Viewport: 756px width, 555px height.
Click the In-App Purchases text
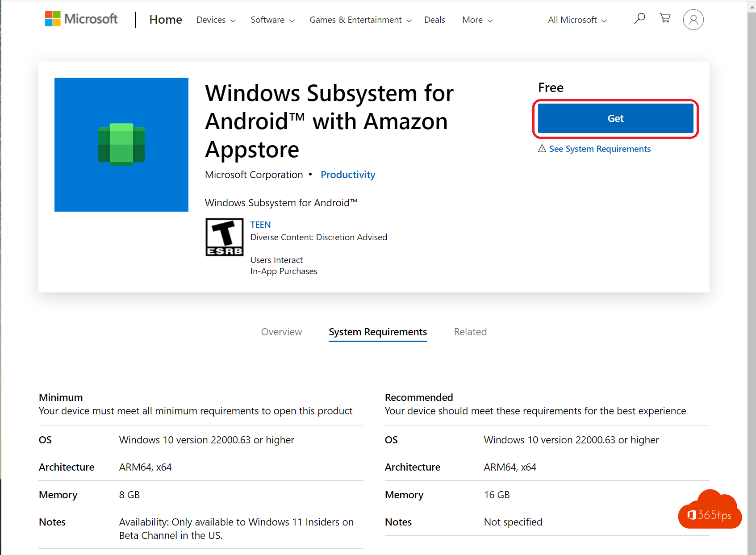click(284, 271)
